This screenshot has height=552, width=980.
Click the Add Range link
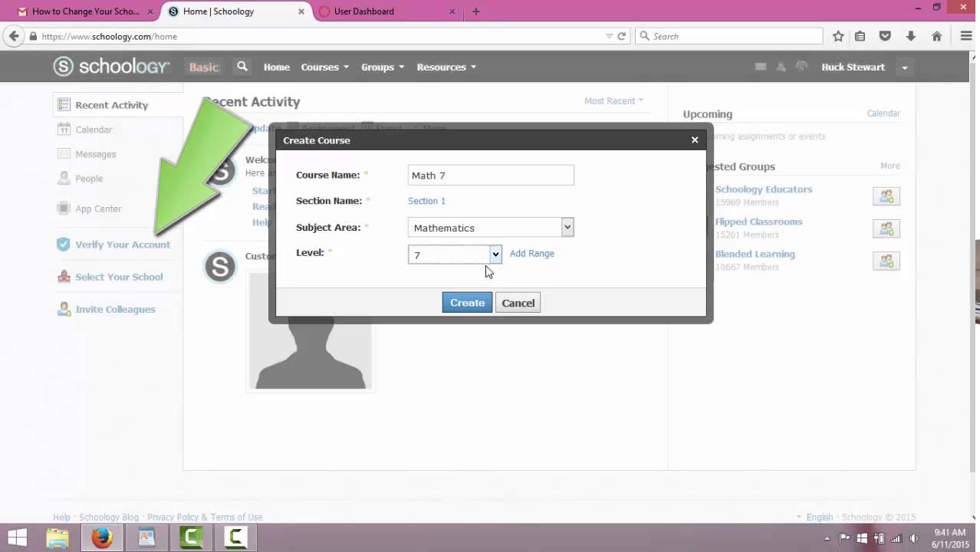[x=532, y=253]
